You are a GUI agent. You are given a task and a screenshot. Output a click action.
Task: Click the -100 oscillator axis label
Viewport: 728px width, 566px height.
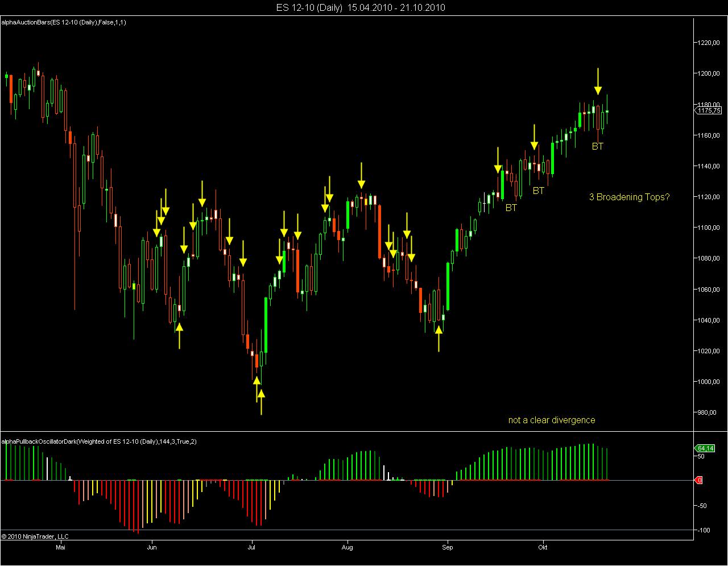pos(704,530)
